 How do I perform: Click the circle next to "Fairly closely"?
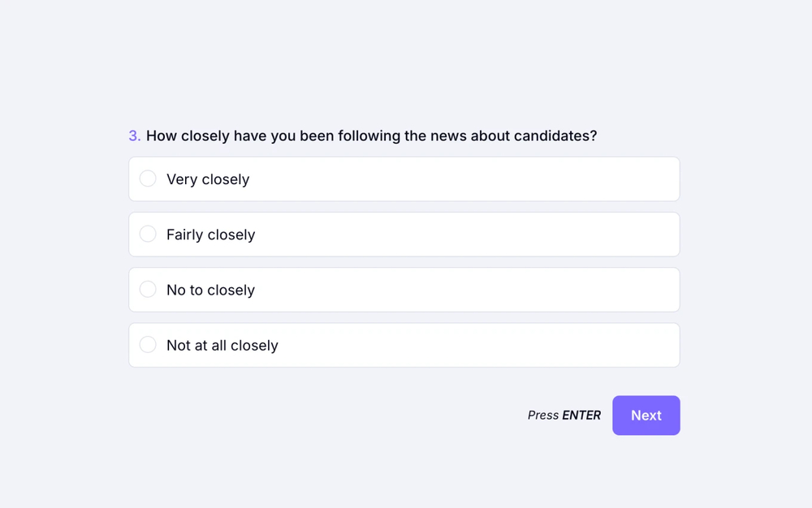point(148,234)
